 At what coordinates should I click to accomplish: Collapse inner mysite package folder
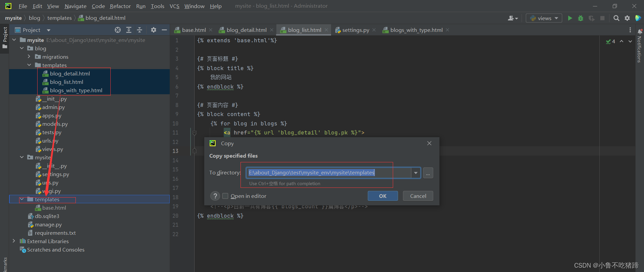pyautogui.click(x=22, y=157)
